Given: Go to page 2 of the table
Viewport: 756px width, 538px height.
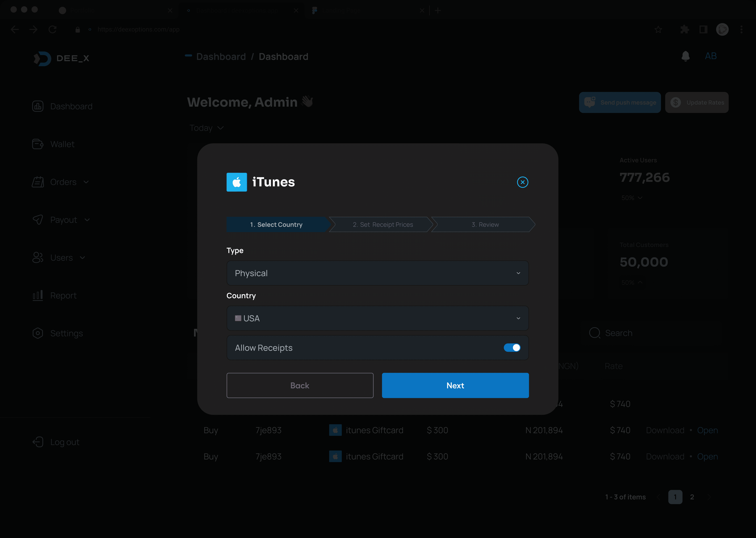Looking at the screenshot, I should [692, 497].
